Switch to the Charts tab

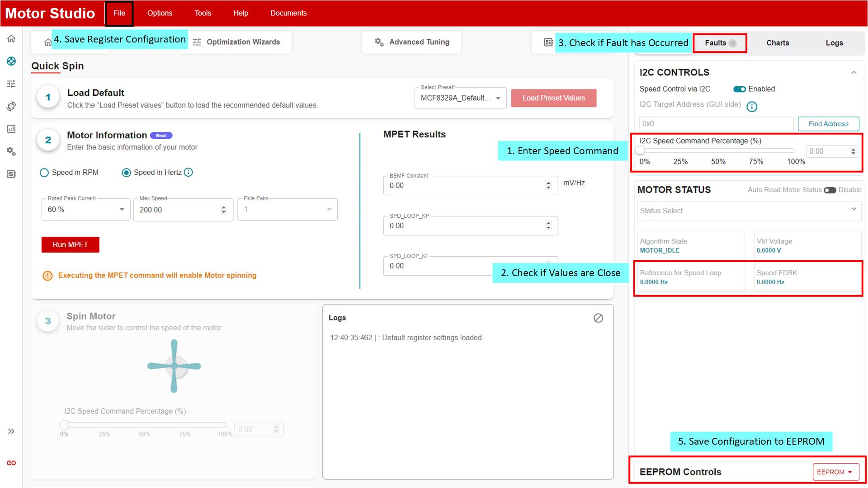click(777, 43)
